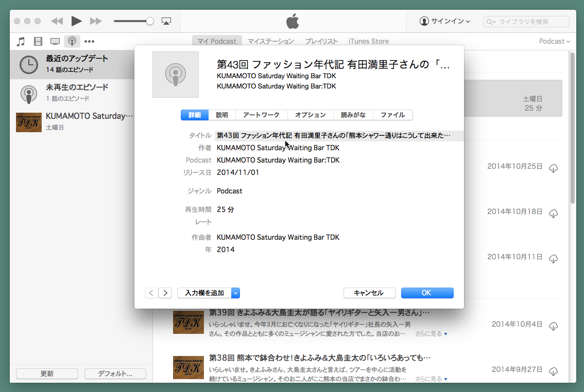This screenshot has width=584, height=392.
Task: Expand さらに見る for episode 第39回
Action: (431, 333)
